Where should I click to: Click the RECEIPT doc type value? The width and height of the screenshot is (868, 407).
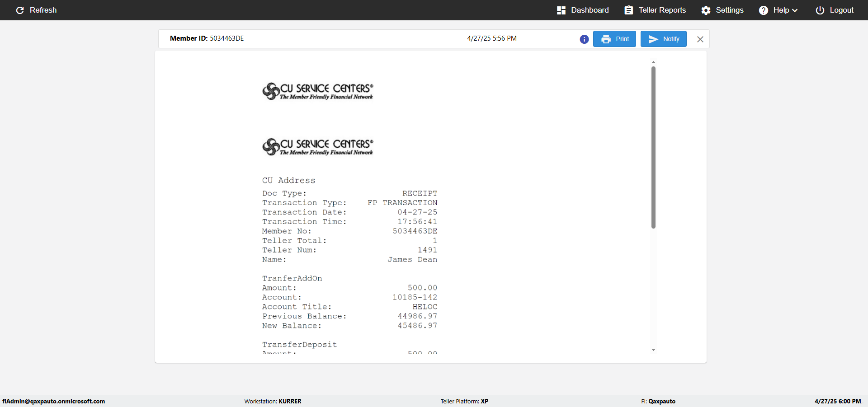(420, 193)
